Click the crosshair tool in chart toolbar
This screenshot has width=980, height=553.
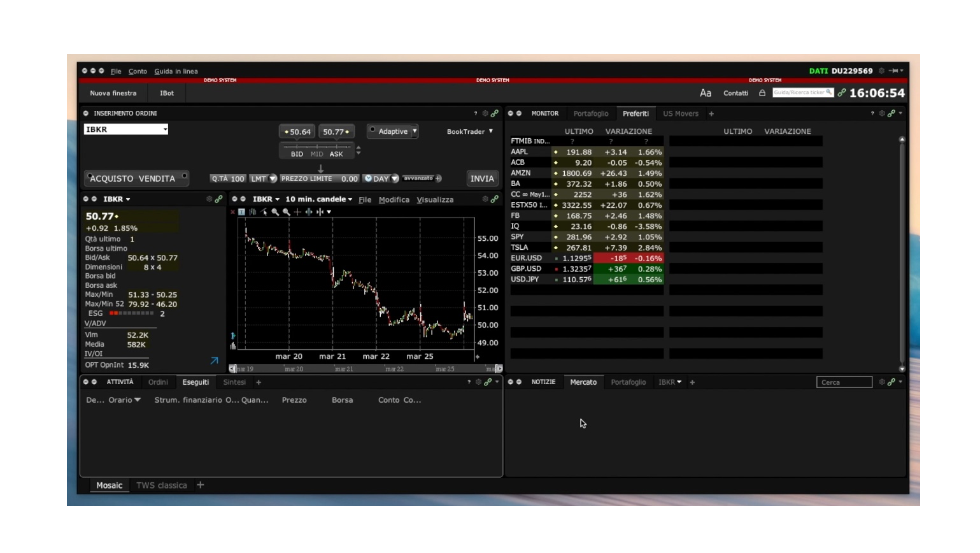click(x=297, y=212)
